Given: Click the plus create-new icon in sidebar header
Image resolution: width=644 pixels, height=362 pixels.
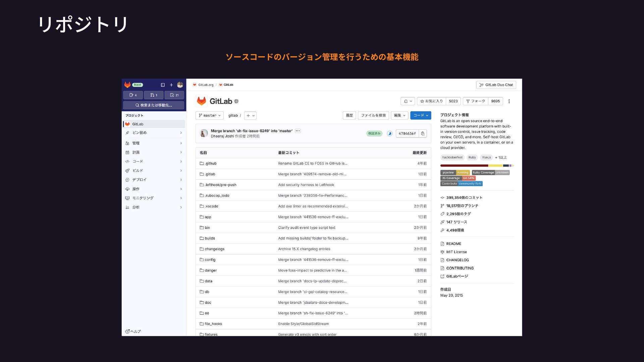Looking at the screenshot, I should [x=171, y=85].
